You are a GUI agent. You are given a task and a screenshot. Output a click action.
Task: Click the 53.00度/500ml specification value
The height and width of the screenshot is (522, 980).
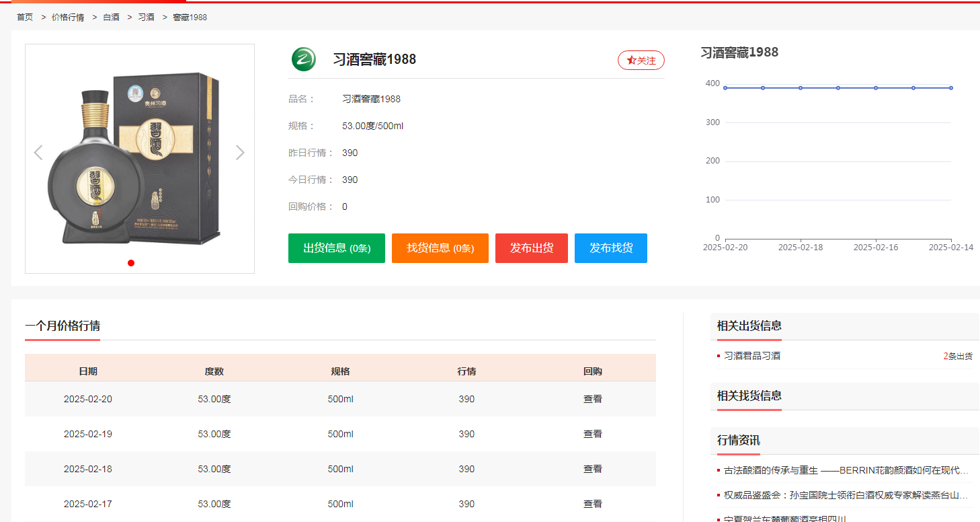(373, 126)
